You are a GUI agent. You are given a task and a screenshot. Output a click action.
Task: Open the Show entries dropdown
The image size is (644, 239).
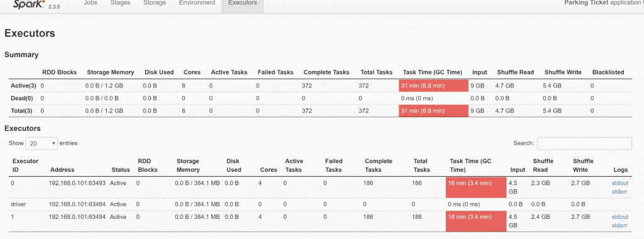pyautogui.click(x=42, y=143)
